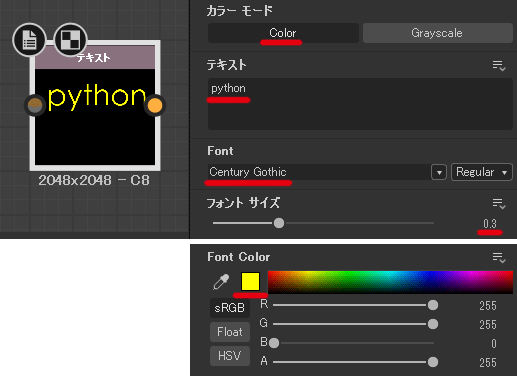Open the Font Color parameter options menu icon

pos(499,258)
